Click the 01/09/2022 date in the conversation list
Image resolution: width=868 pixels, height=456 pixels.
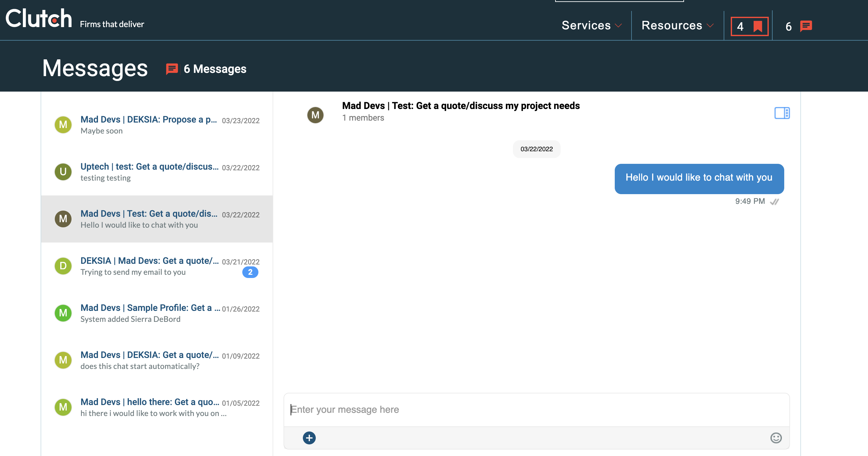pyautogui.click(x=241, y=356)
